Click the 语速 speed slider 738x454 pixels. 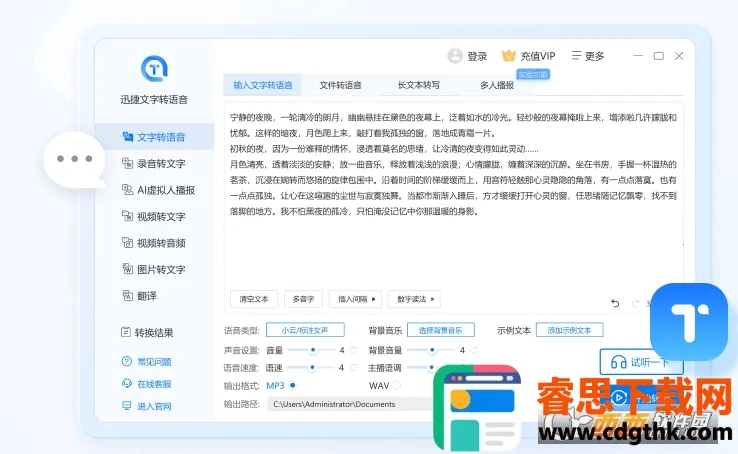coord(313,367)
